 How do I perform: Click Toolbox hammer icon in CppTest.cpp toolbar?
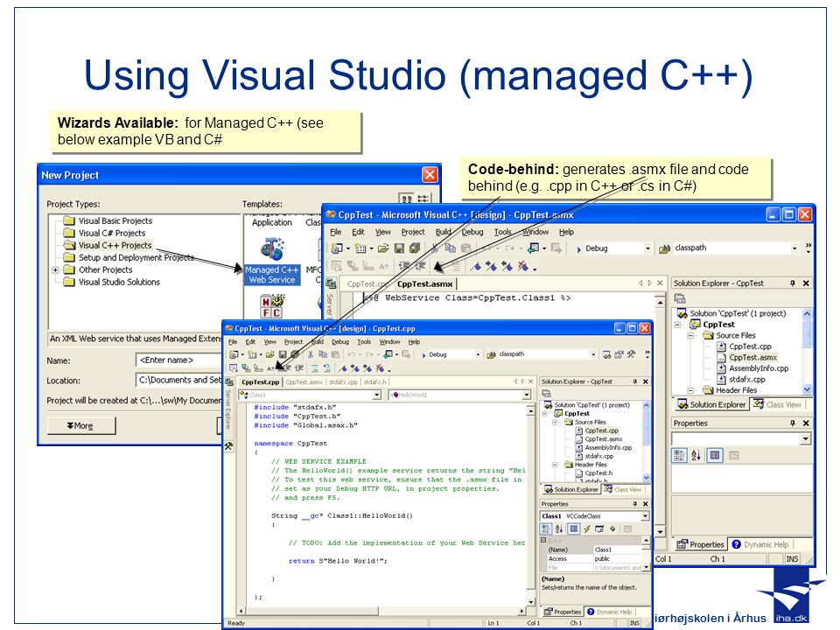click(x=631, y=354)
